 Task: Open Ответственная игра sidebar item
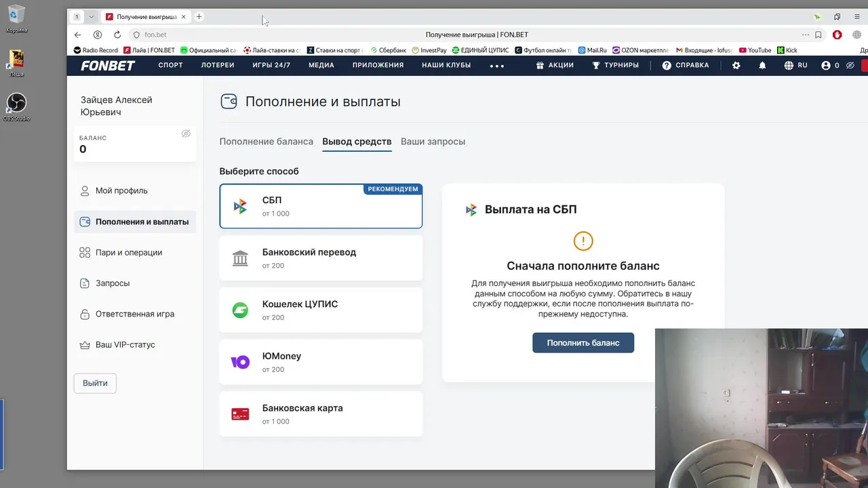135,314
